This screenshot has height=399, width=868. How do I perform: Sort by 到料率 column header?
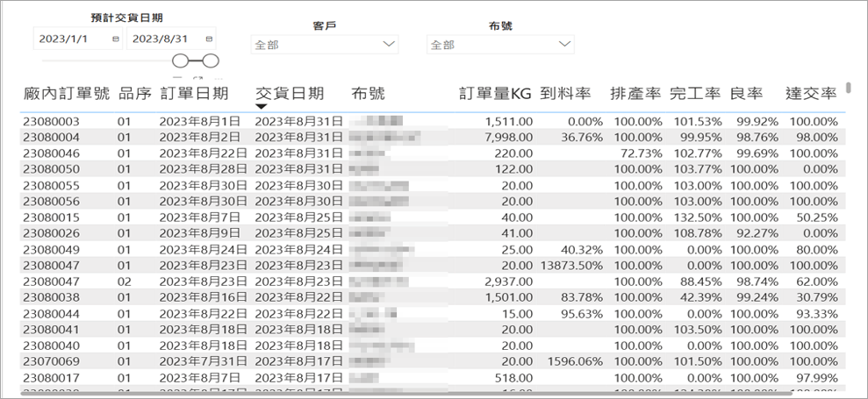tap(565, 94)
